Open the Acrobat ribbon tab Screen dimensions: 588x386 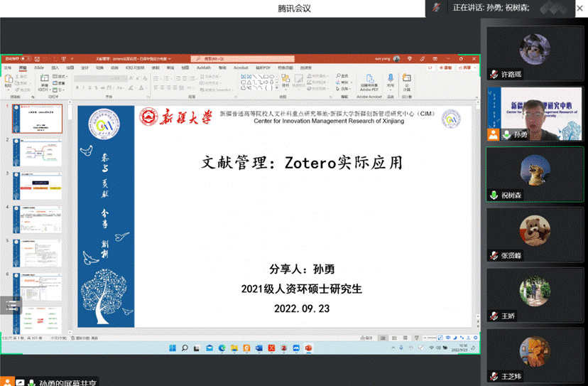click(x=241, y=68)
